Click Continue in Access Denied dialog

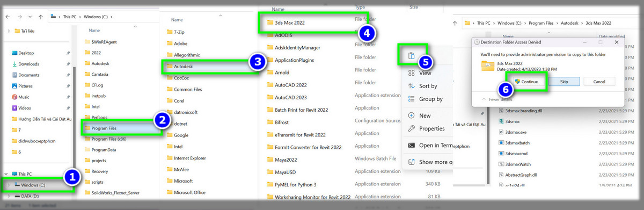pyautogui.click(x=526, y=82)
